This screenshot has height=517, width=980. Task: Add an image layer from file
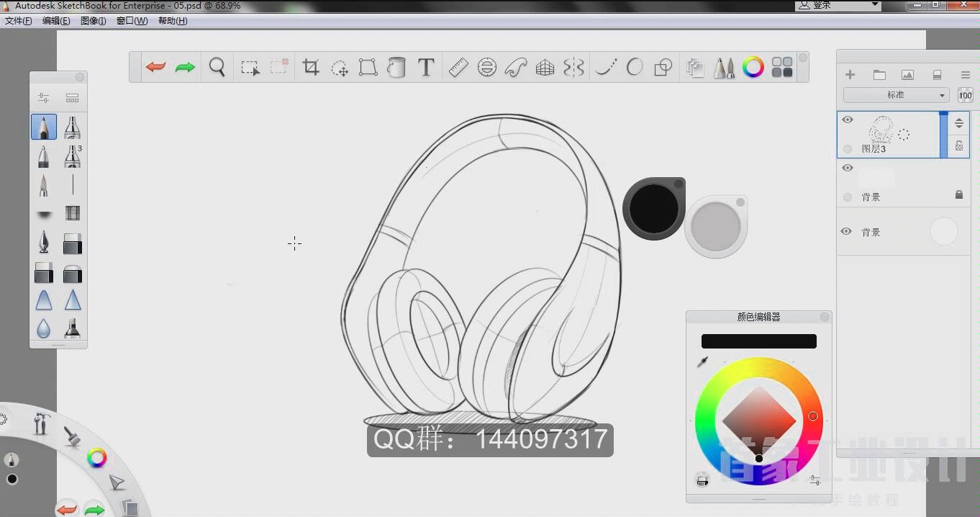(x=907, y=75)
